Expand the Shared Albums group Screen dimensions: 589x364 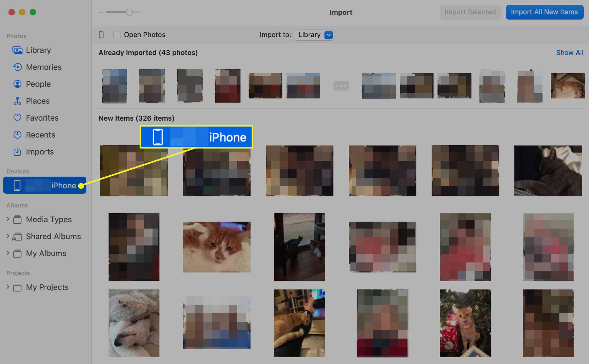(x=8, y=236)
